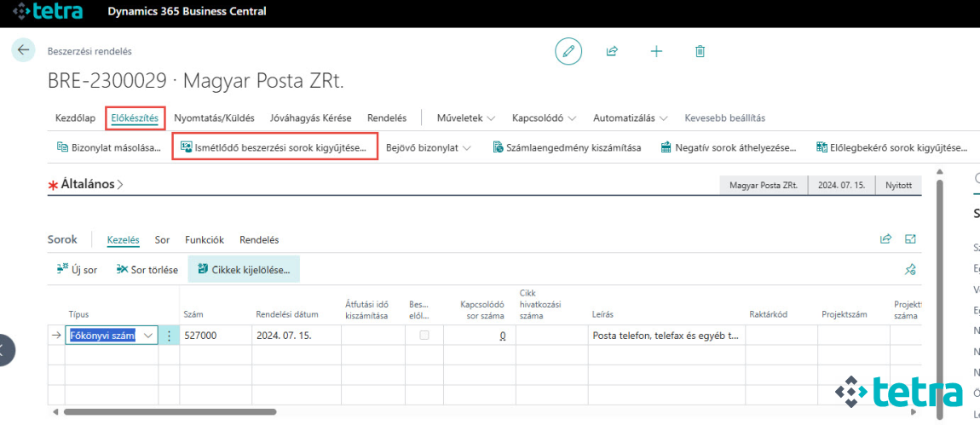
Task: Click the 2024. 07. 15. order date cell
Action: pos(297,336)
